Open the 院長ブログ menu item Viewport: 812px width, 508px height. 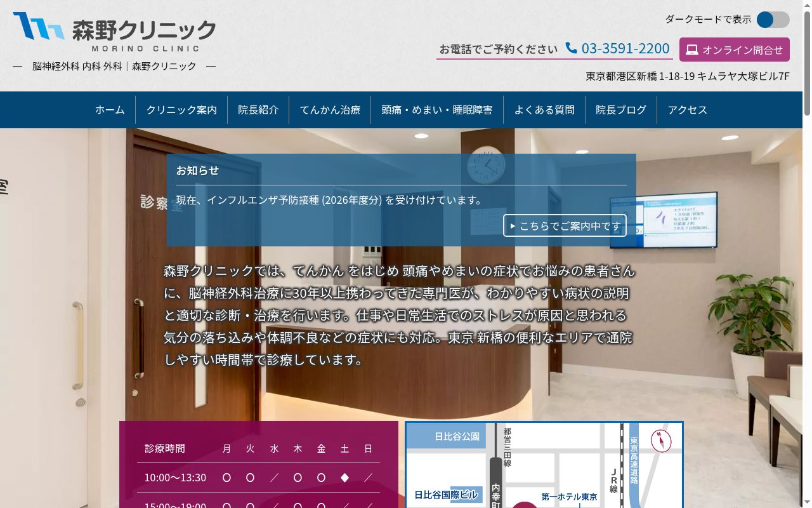(x=621, y=110)
